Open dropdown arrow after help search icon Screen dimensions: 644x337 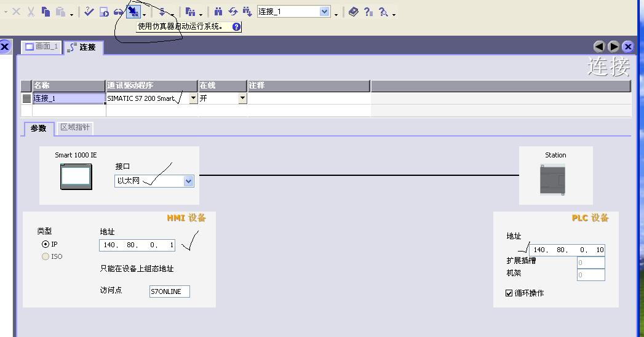point(394,14)
